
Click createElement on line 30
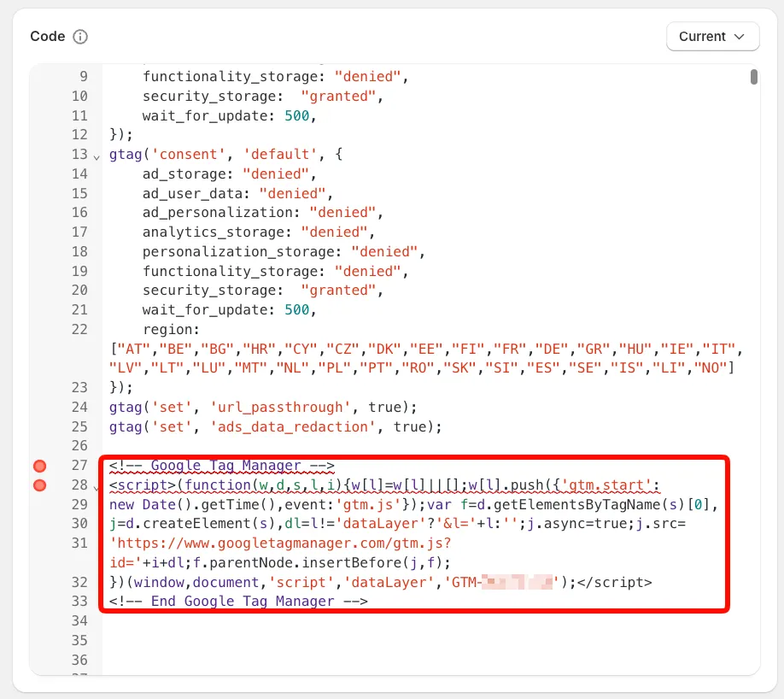point(198,524)
